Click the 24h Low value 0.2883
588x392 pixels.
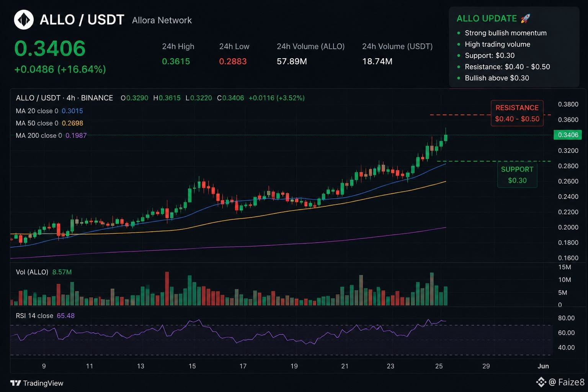[233, 61]
